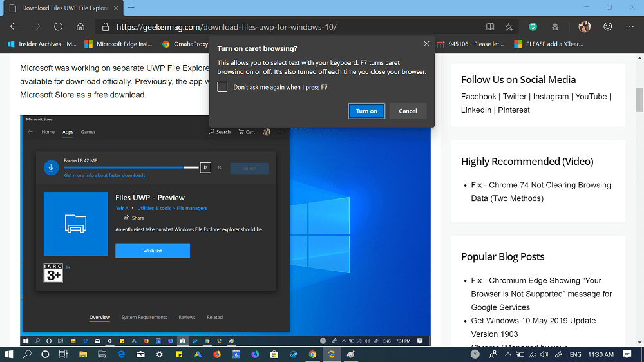This screenshot has width=644, height=362.
Task: Show hidden system tray icons
Action: [508, 354]
